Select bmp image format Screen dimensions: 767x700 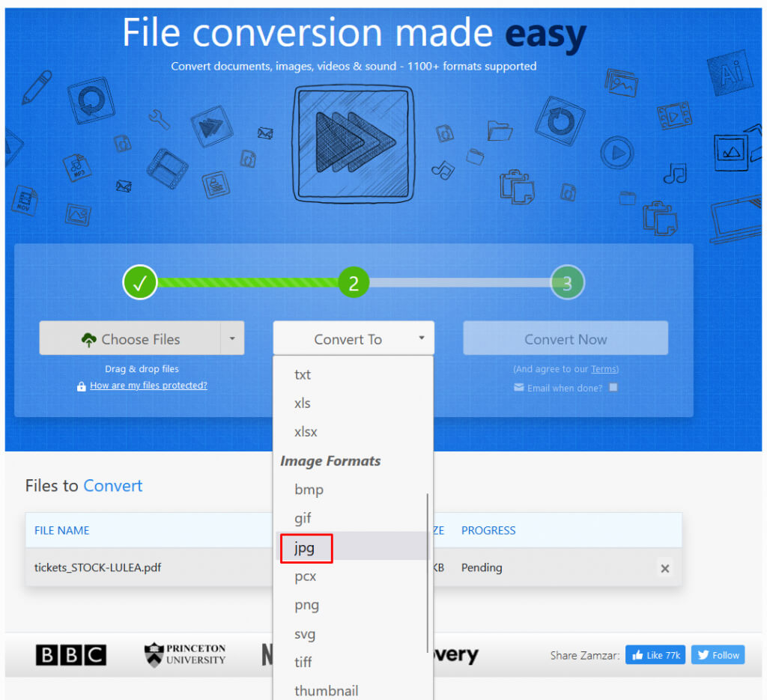309,490
